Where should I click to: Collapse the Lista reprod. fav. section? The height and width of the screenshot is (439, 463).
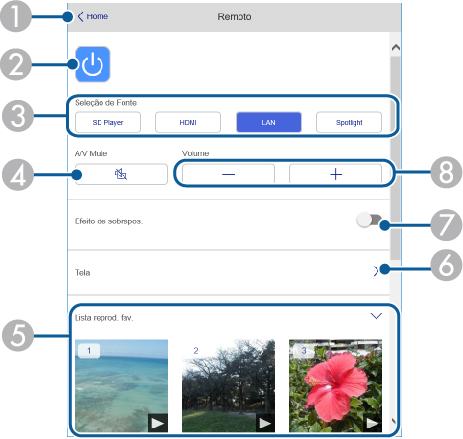click(376, 316)
